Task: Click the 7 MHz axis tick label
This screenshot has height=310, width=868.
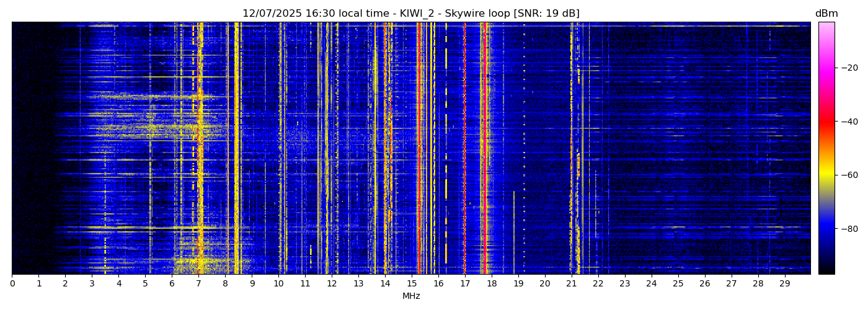Action: click(x=198, y=283)
